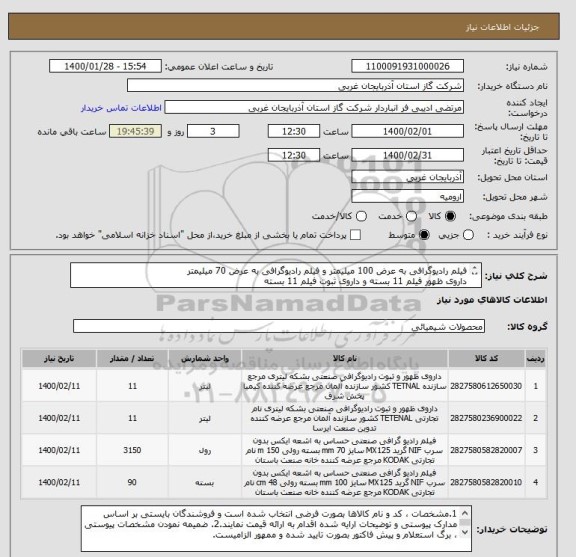
Task: Click the نام کالا column header
Action: (345, 359)
